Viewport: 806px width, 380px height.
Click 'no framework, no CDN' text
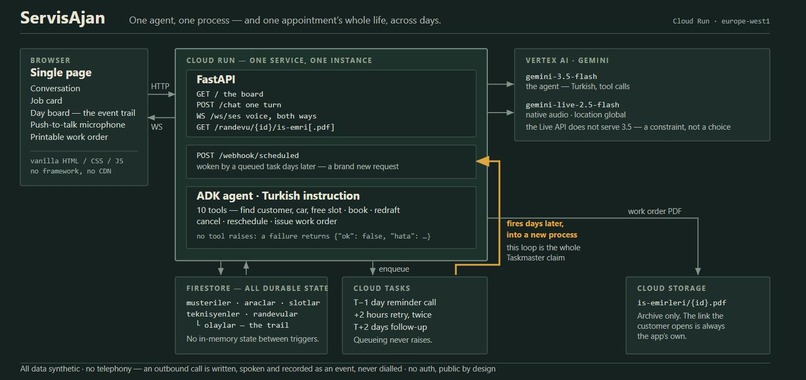pyautogui.click(x=70, y=171)
